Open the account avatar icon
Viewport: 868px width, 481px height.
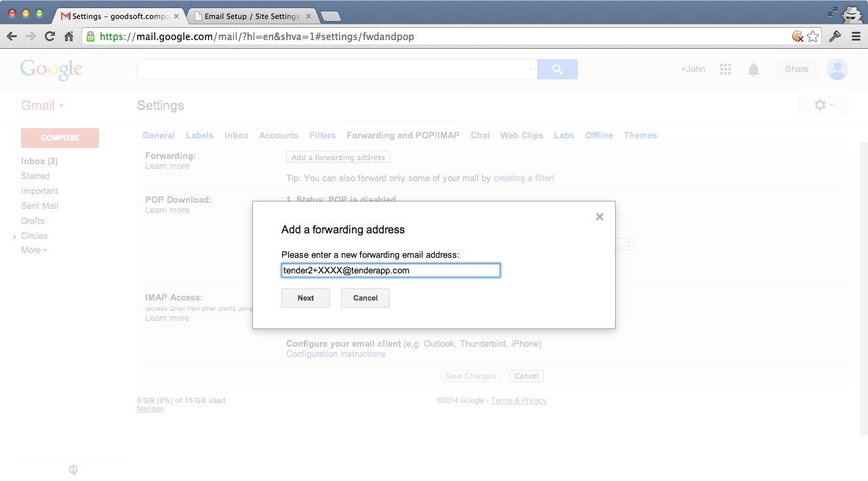pos(837,69)
